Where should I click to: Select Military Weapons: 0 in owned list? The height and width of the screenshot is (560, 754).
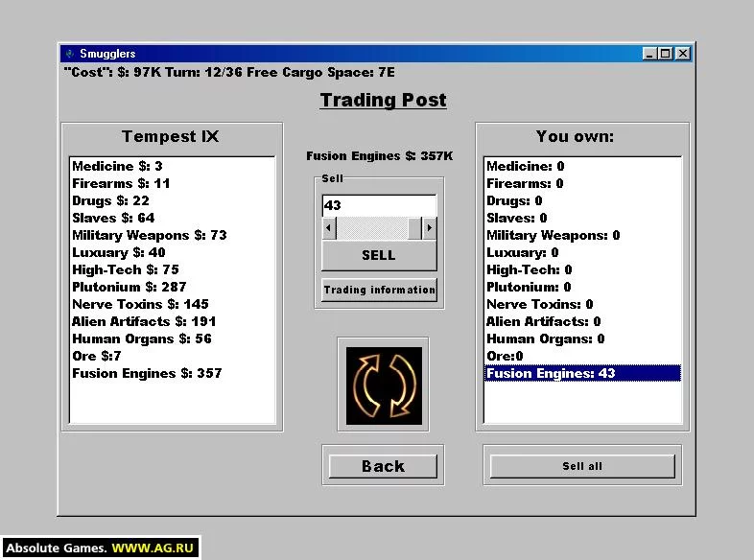[554, 235]
